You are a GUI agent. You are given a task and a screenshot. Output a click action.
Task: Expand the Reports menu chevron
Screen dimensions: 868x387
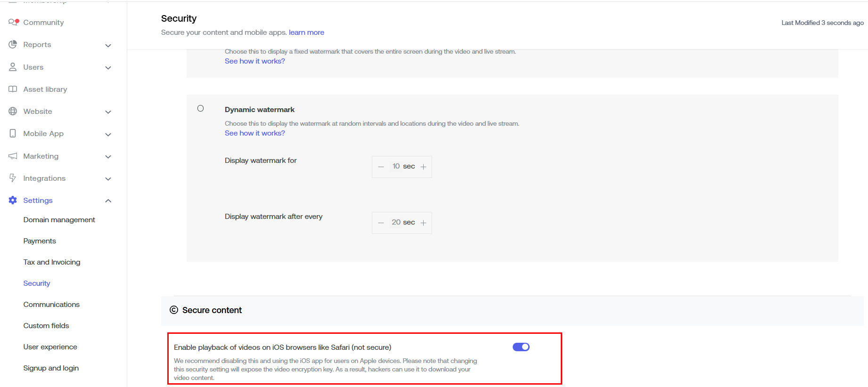108,45
